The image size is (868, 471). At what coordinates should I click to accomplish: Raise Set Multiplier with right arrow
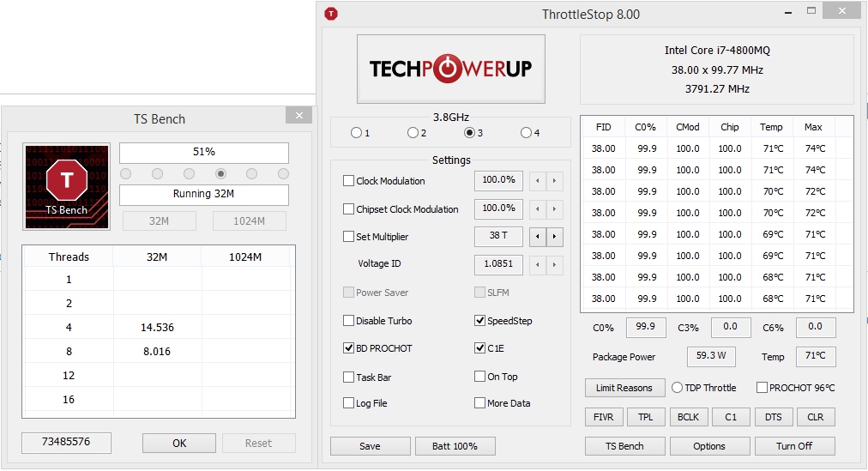point(554,237)
